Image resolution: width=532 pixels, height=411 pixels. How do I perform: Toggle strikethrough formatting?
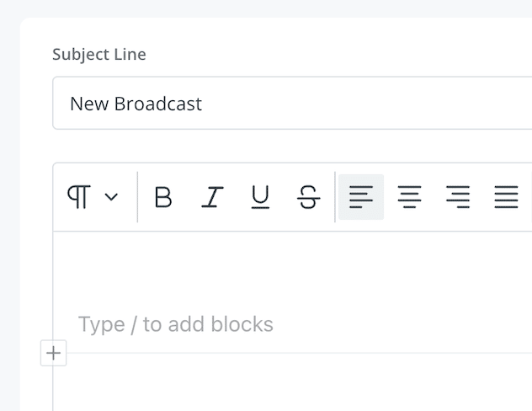pyautogui.click(x=308, y=197)
